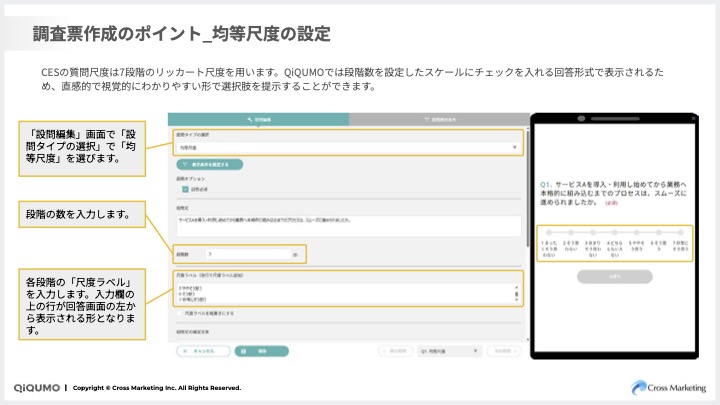Screen dimensions: 720x405
Task: Click the icon beside the 段階数 field
Action: click(295, 255)
